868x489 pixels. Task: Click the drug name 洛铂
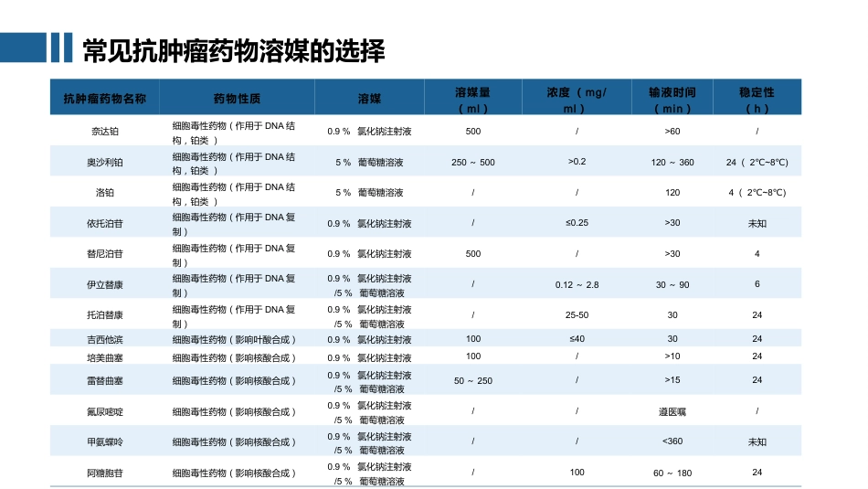pos(105,192)
